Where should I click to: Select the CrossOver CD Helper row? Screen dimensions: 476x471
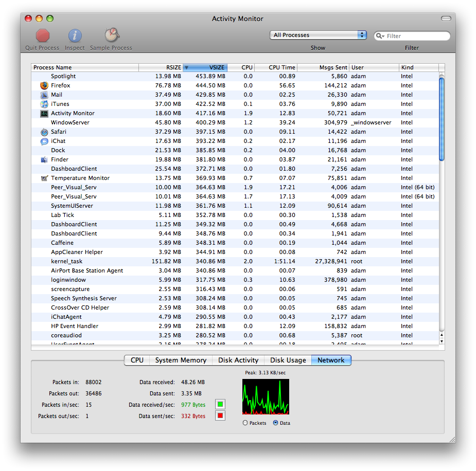(235, 307)
